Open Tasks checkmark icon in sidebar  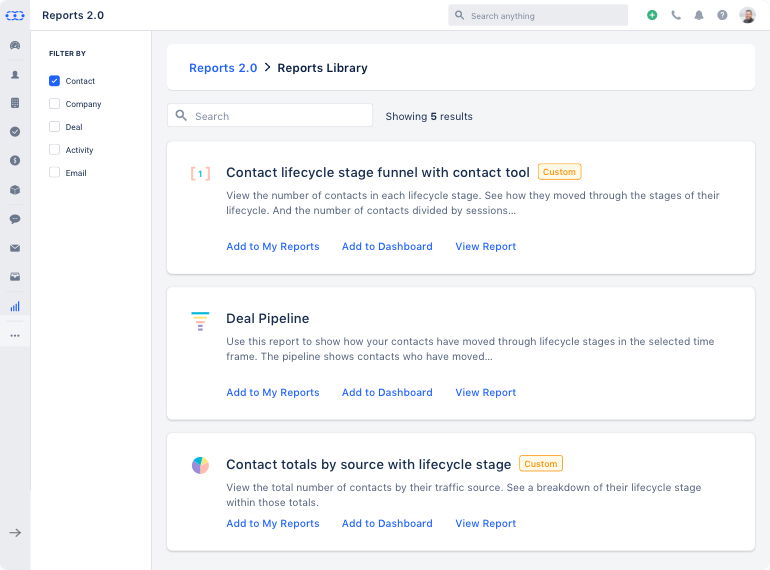[x=15, y=132]
